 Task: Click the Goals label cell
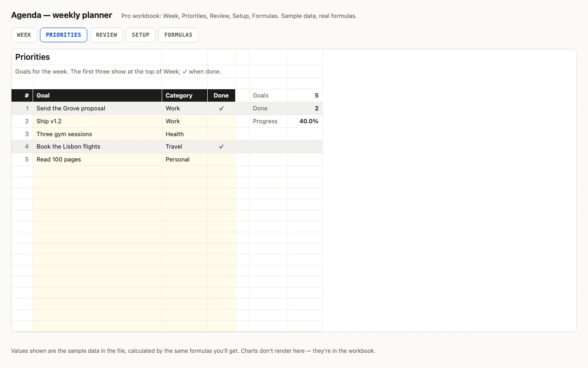(x=269, y=96)
